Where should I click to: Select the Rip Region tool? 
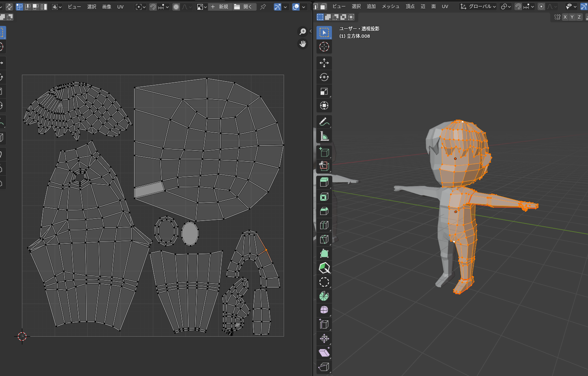pos(324,367)
